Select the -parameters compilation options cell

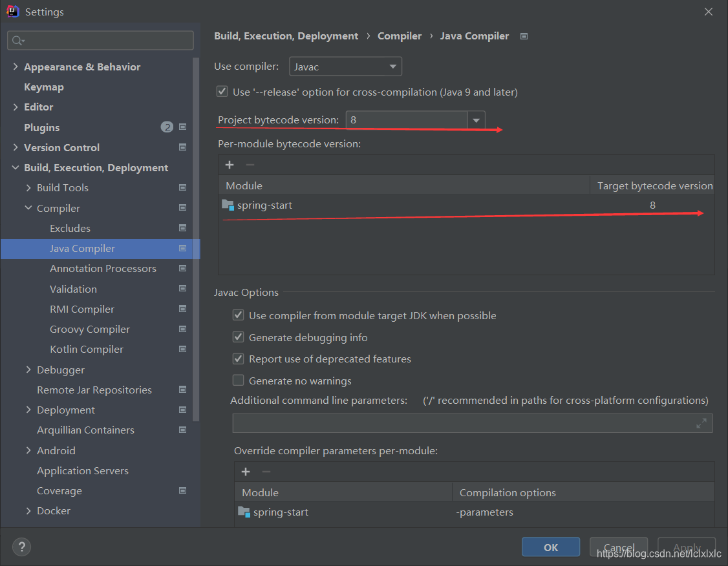coord(485,512)
